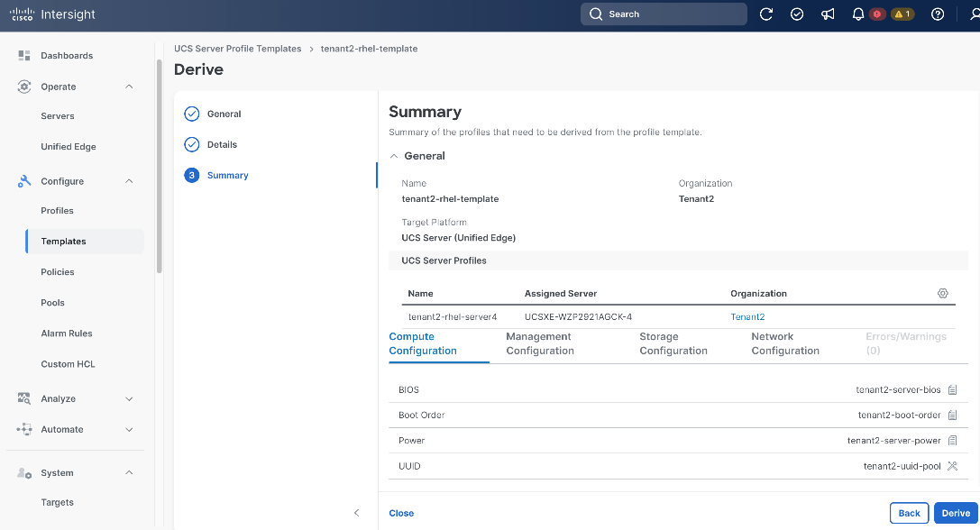980x530 pixels.
Task: Open the Errors/Warnings (0) tab
Action: click(906, 343)
